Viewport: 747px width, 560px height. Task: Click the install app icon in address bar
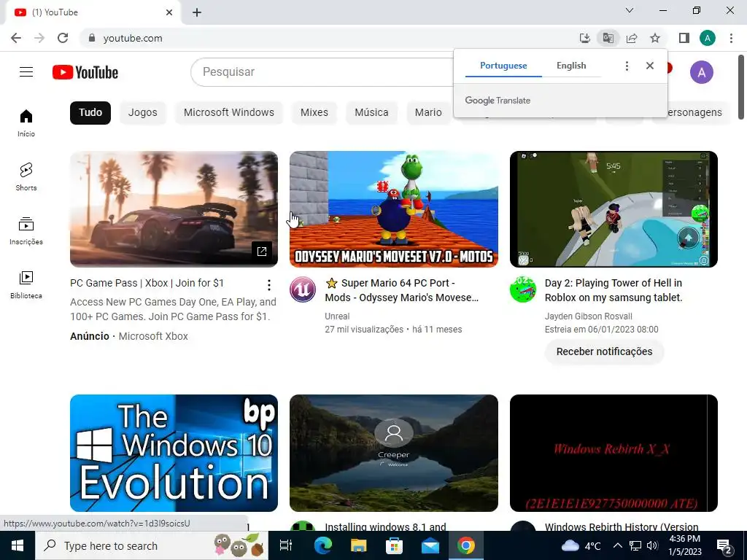[x=584, y=38]
